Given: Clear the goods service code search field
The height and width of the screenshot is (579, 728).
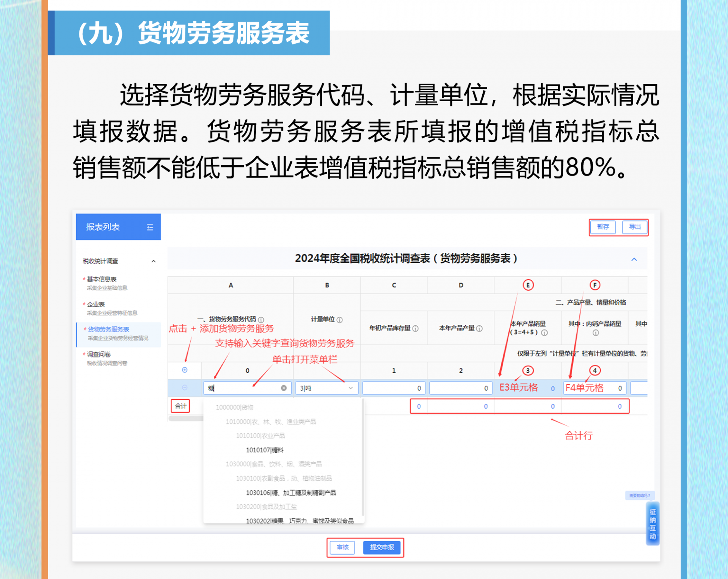Looking at the screenshot, I should click(284, 388).
